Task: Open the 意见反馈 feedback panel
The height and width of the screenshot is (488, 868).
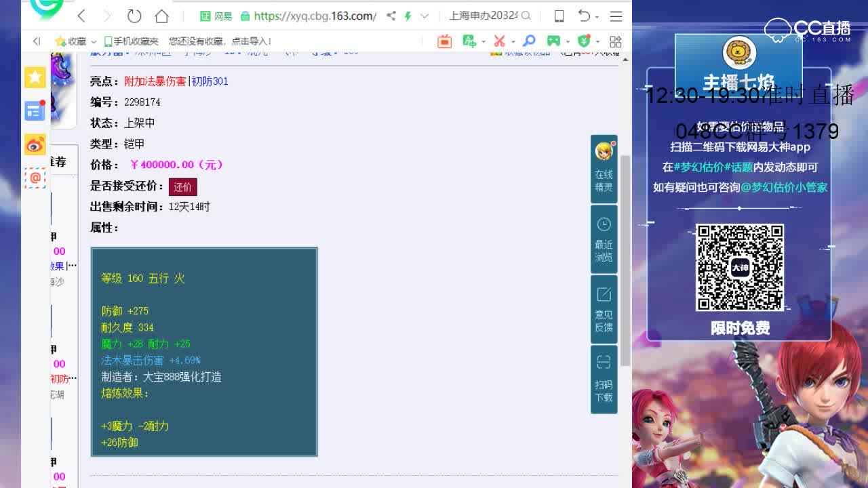Action: (604, 309)
